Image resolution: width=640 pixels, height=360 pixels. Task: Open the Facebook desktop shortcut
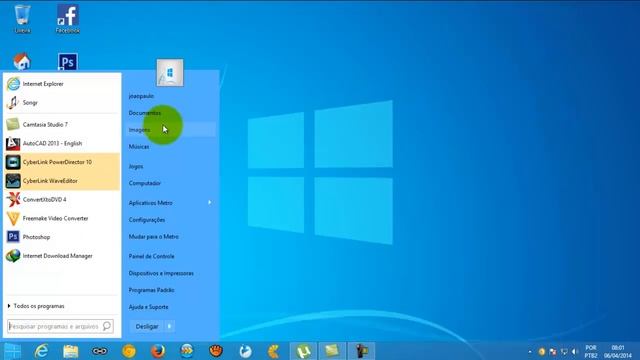pyautogui.click(x=67, y=19)
